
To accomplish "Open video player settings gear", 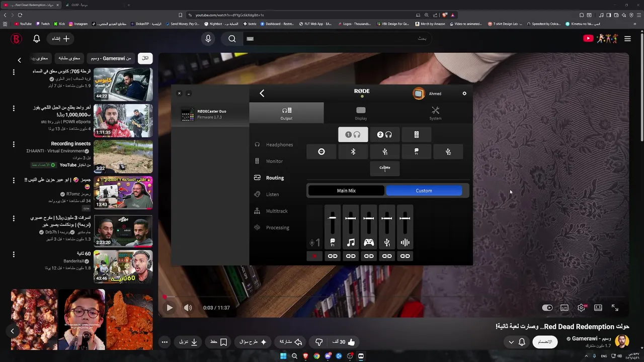I will (x=581, y=308).
